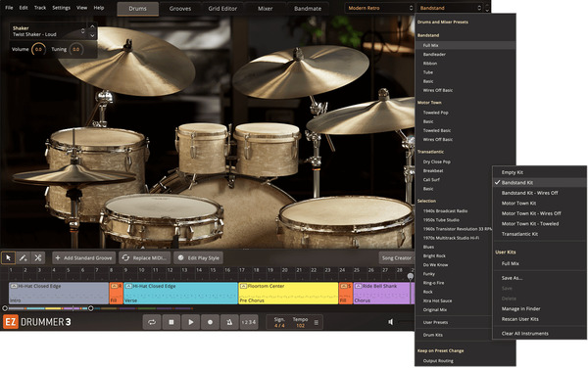
Task: Click the master volume speaker icon
Action: [390, 322]
